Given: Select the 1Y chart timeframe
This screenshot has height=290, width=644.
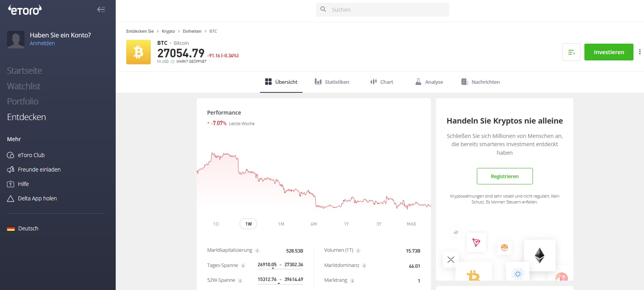Looking at the screenshot, I should pyautogui.click(x=346, y=224).
